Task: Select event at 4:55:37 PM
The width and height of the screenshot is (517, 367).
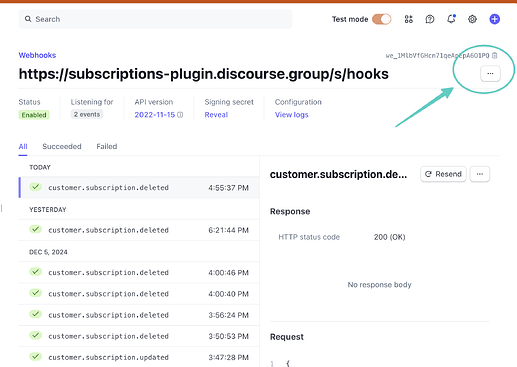Action: tap(139, 188)
